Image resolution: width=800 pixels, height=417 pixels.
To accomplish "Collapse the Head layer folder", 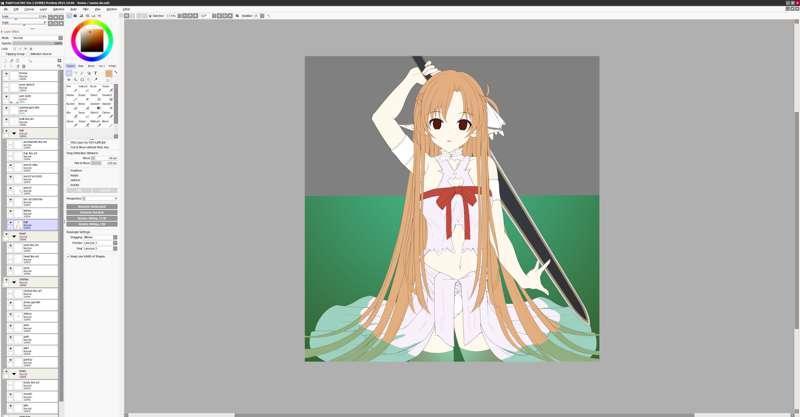I will click(x=14, y=236).
